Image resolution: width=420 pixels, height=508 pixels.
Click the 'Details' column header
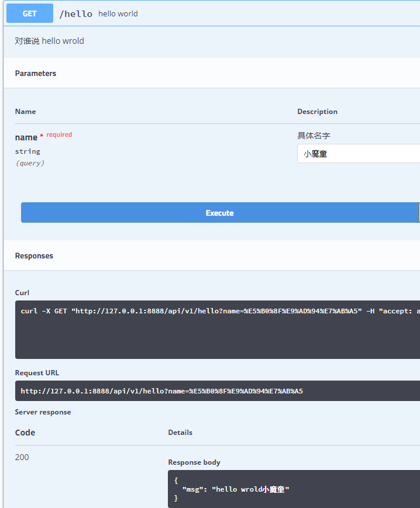click(180, 433)
